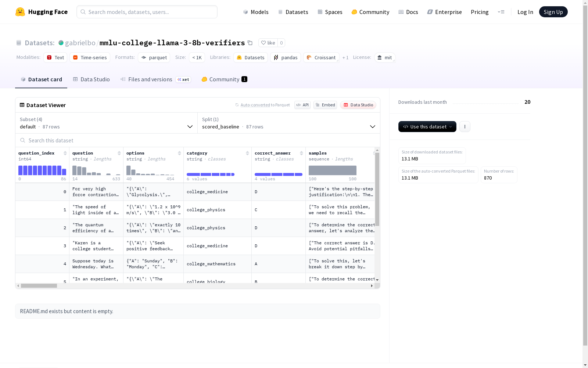Click the Datasets breadcrumb icon

point(19,43)
